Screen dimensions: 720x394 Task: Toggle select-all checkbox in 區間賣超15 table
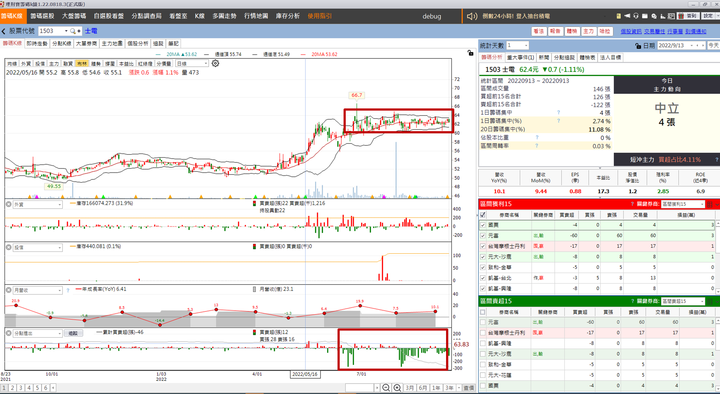click(483, 312)
